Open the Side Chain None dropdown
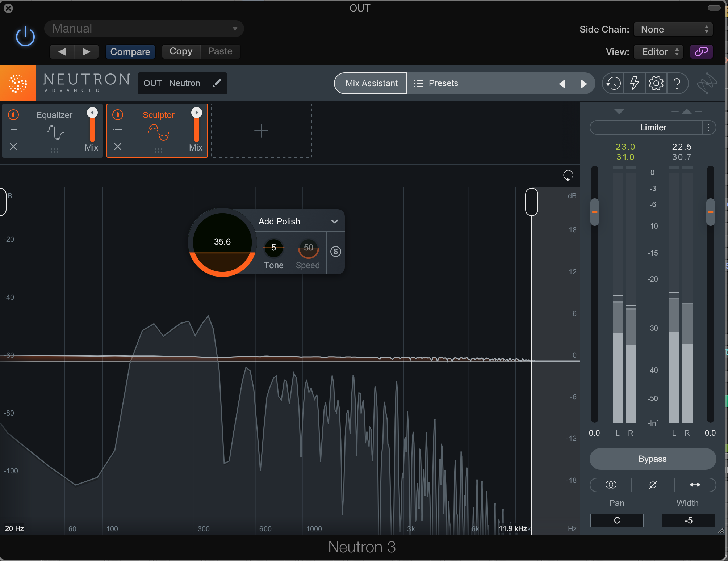 pyautogui.click(x=673, y=29)
